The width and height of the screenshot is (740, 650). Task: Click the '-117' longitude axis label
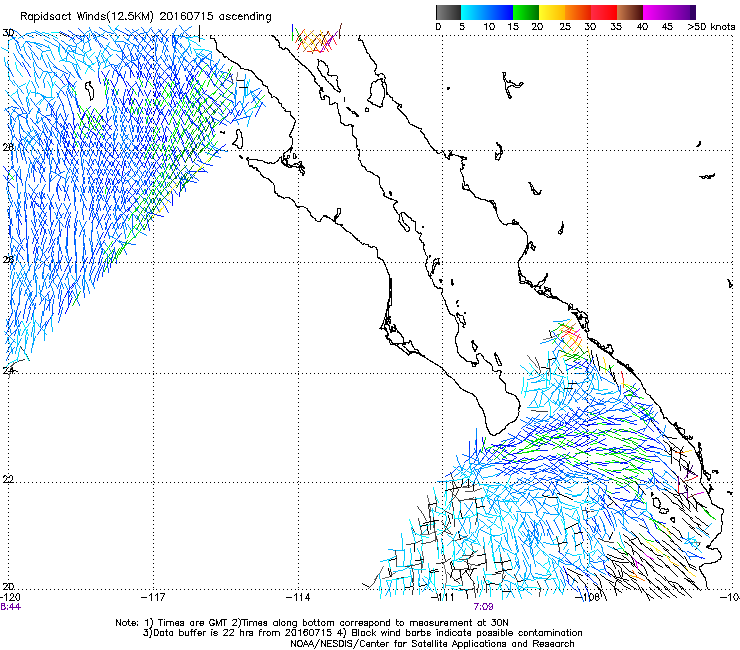[153, 597]
